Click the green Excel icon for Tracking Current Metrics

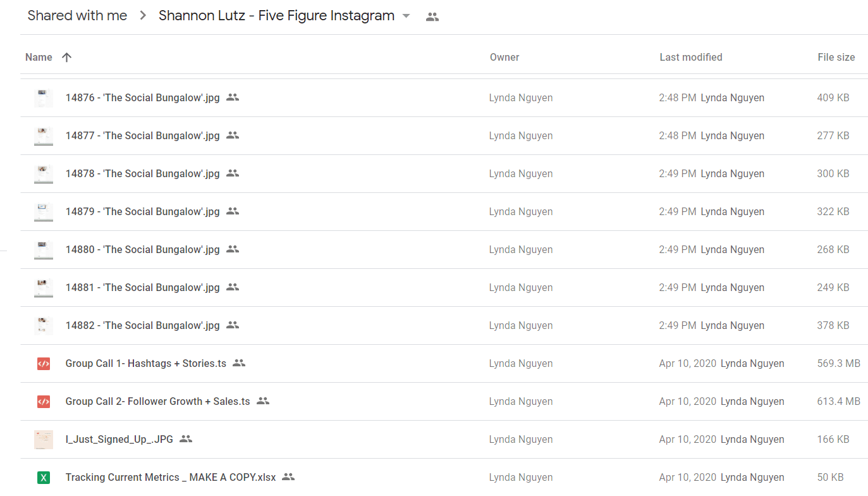click(44, 478)
